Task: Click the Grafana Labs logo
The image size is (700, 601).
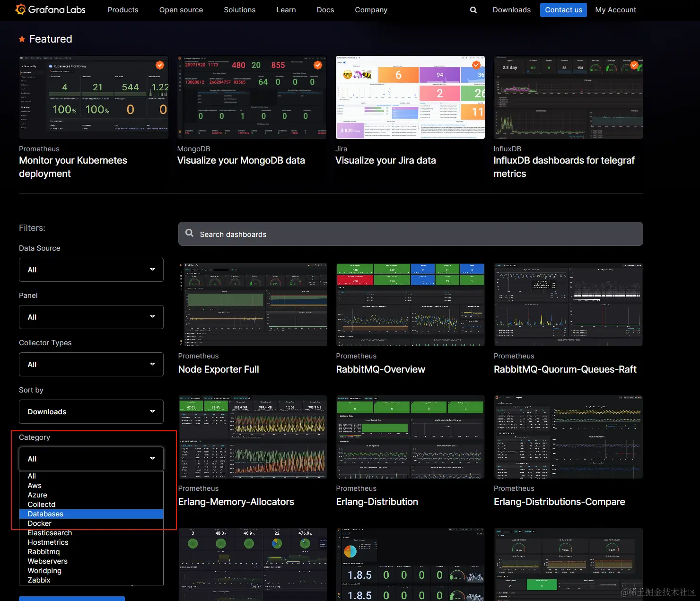Action: [x=50, y=9]
